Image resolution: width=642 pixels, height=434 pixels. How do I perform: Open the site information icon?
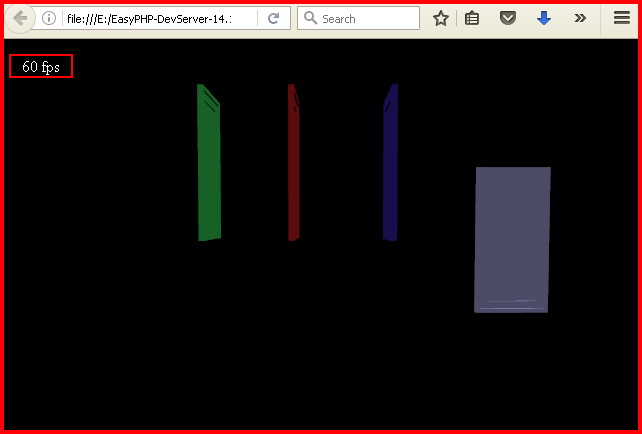48,18
